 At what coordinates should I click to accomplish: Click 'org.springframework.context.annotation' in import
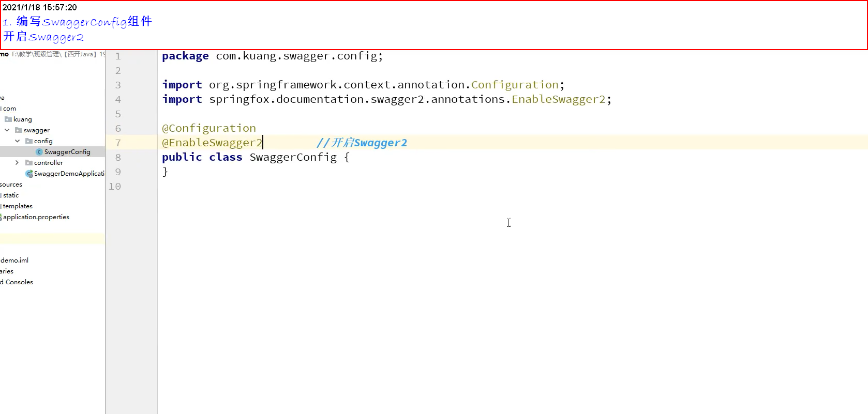[337, 85]
